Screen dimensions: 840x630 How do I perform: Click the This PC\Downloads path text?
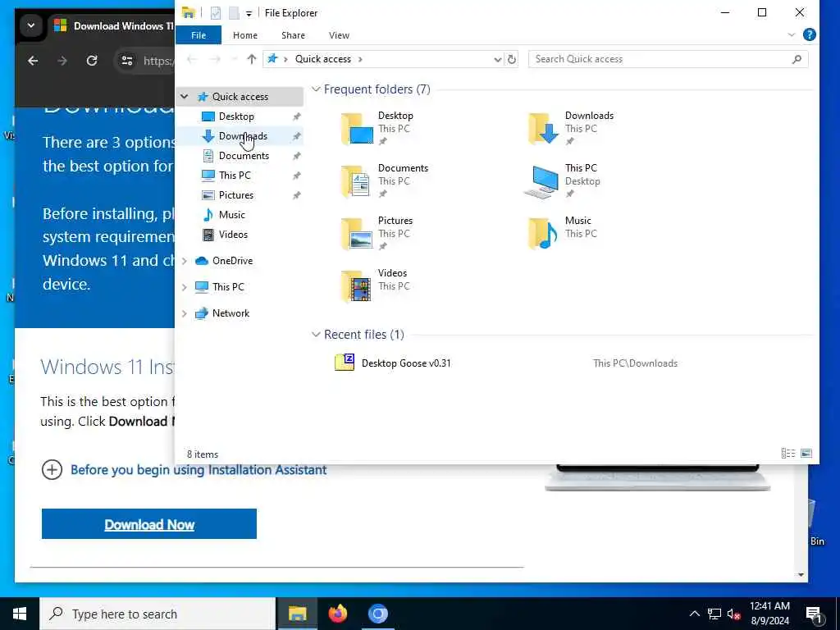point(636,363)
